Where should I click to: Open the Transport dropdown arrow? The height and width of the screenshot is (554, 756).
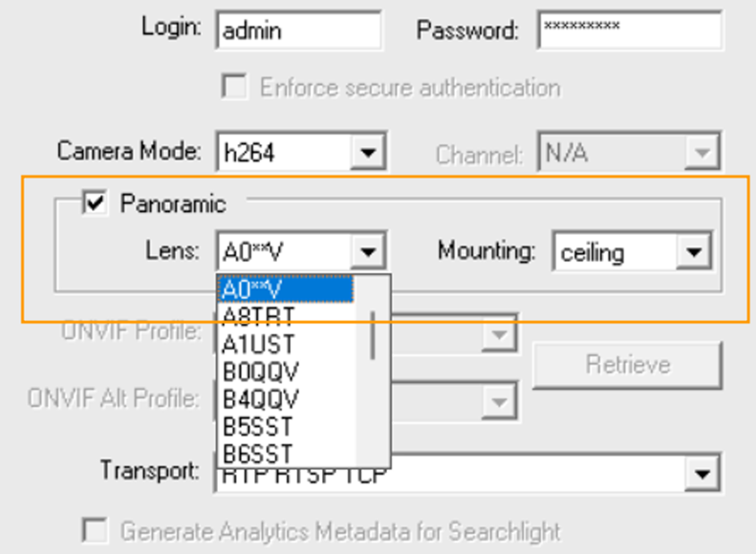coord(702,474)
